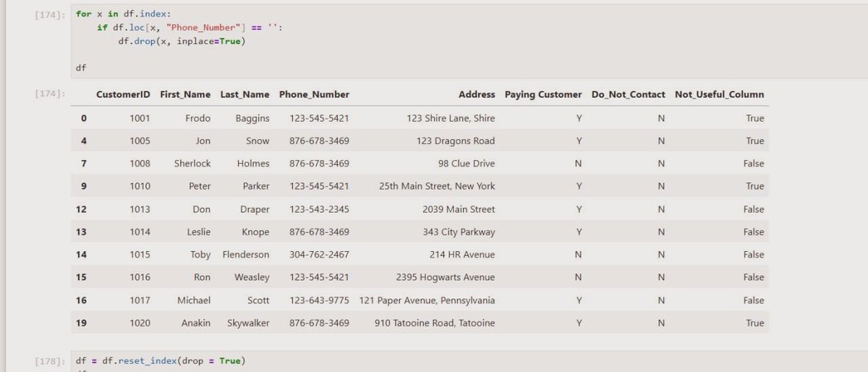868x372 pixels.
Task: Click the first name Sherlock
Action: (x=192, y=164)
